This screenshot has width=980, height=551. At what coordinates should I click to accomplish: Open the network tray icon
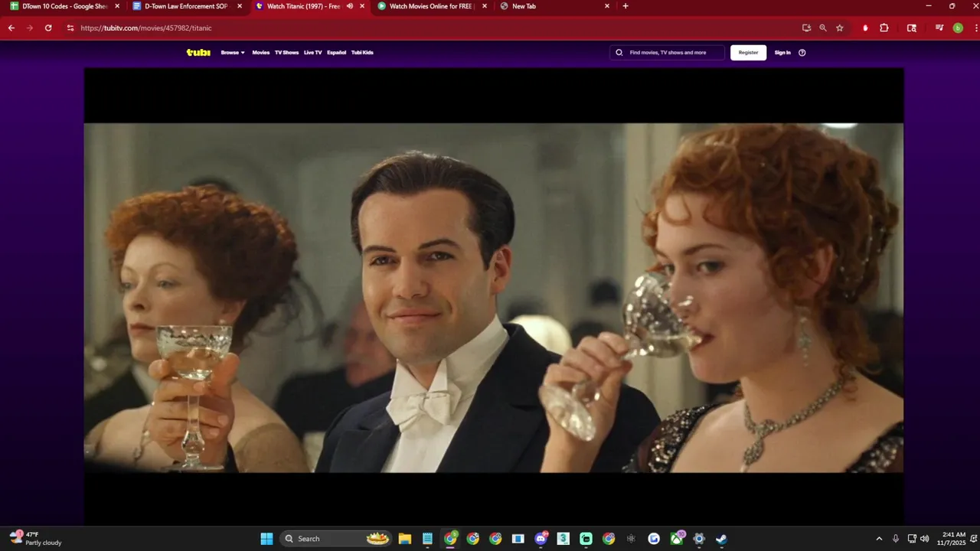(x=912, y=539)
